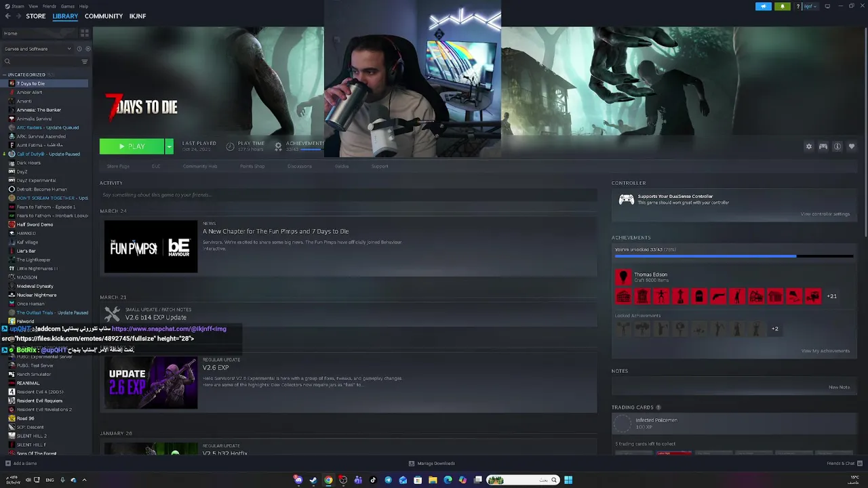Open the IKJNF profile tab

coord(138,16)
